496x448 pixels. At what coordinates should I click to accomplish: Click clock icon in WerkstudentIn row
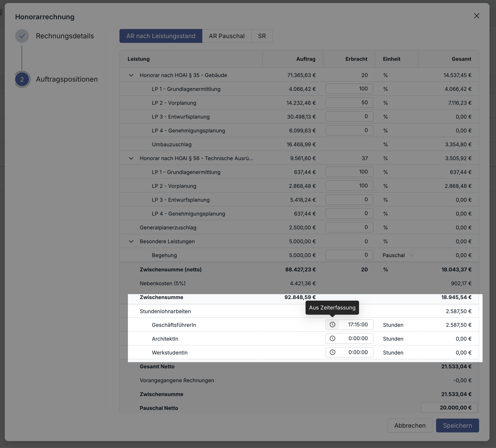pos(332,352)
